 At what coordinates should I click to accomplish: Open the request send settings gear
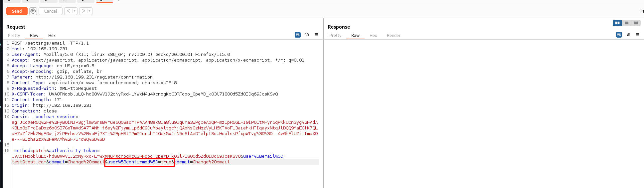tap(33, 11)
